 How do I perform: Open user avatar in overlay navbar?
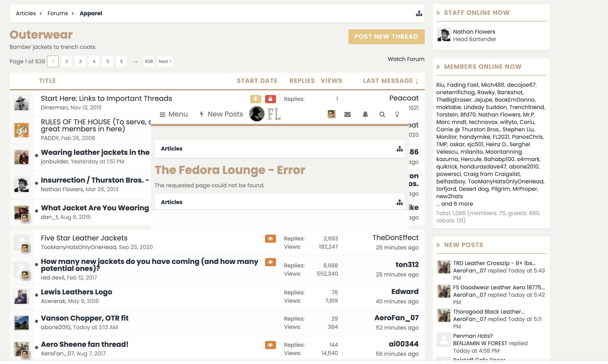(331, 114)
